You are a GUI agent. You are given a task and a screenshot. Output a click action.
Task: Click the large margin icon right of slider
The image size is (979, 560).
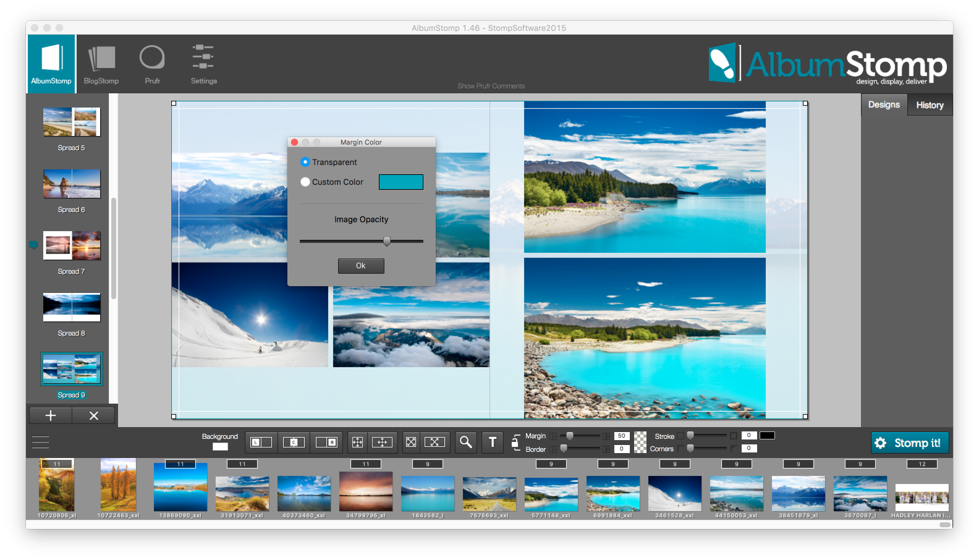coord(607,436)
